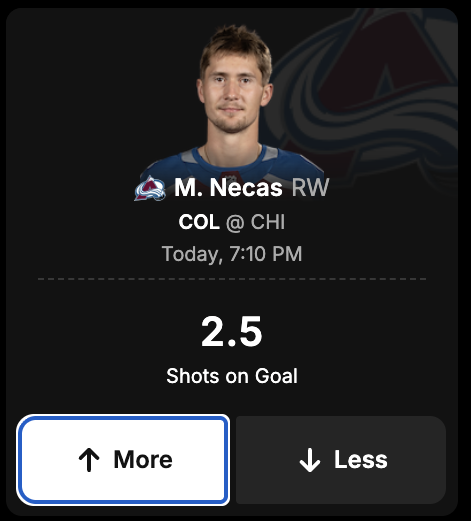Select the Less option for 2.5 shots
The image size is (471, 521).
(x=341, y=460)
